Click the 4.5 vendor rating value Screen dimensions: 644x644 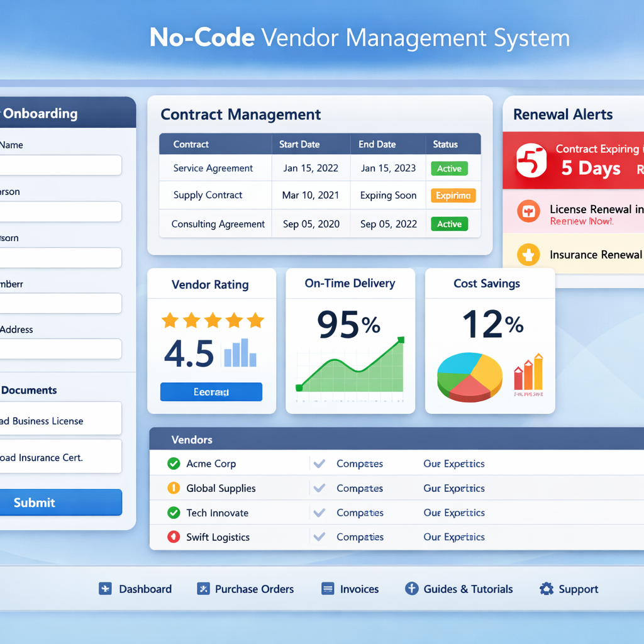189,353
